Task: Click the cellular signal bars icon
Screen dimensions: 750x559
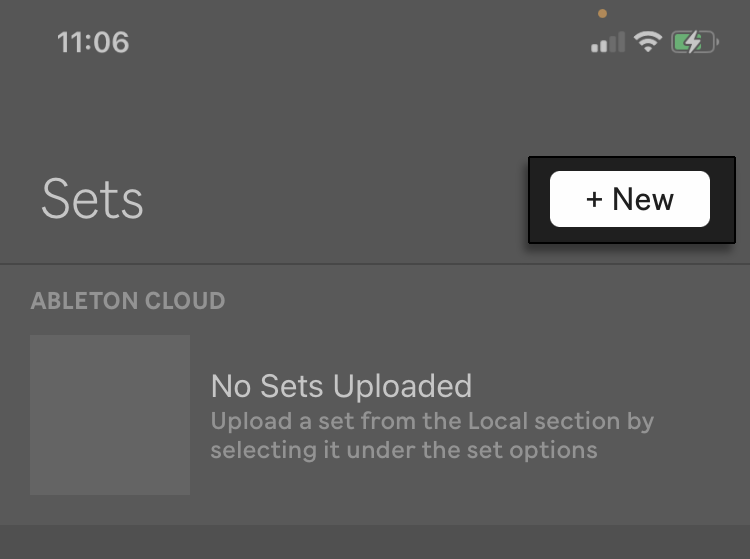Action: pos(607,42)
